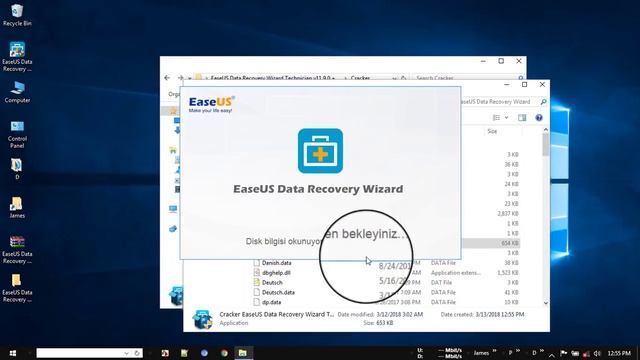Click the file list scrollbar down arrow
This screenshot has height=360, width=640.
546,303
